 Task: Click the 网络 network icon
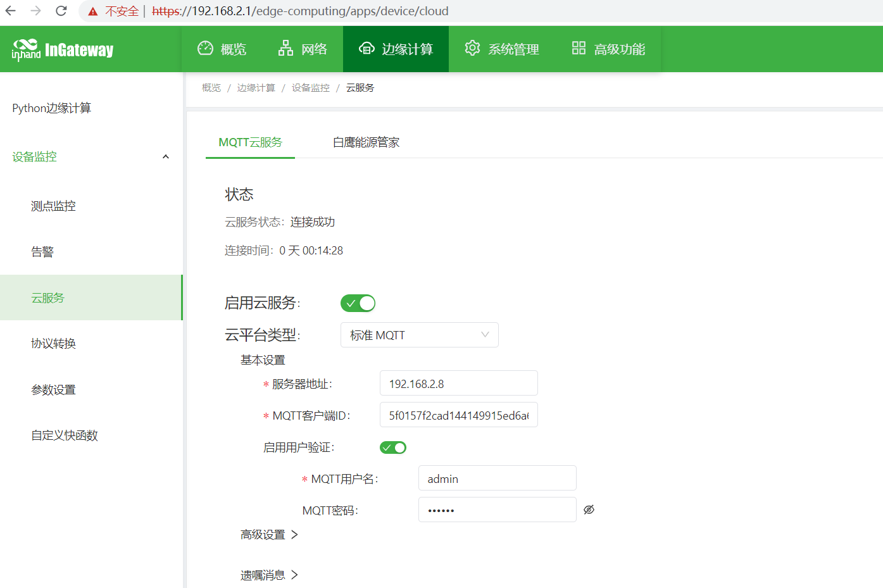click(285, 48)
